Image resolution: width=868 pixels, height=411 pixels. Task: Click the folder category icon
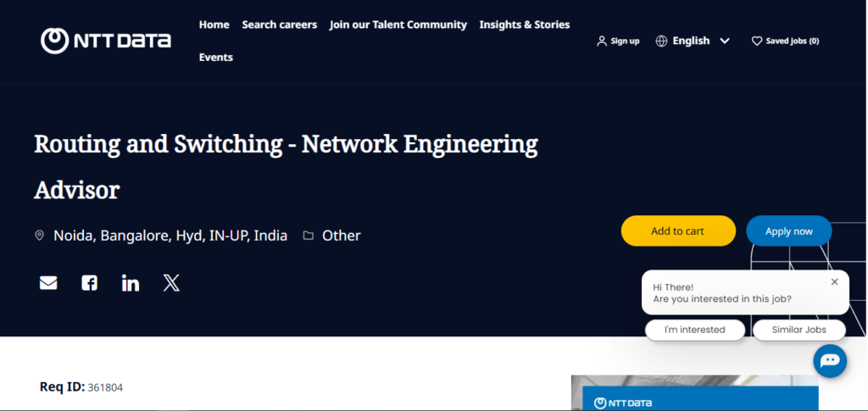(x=309, y=236)
